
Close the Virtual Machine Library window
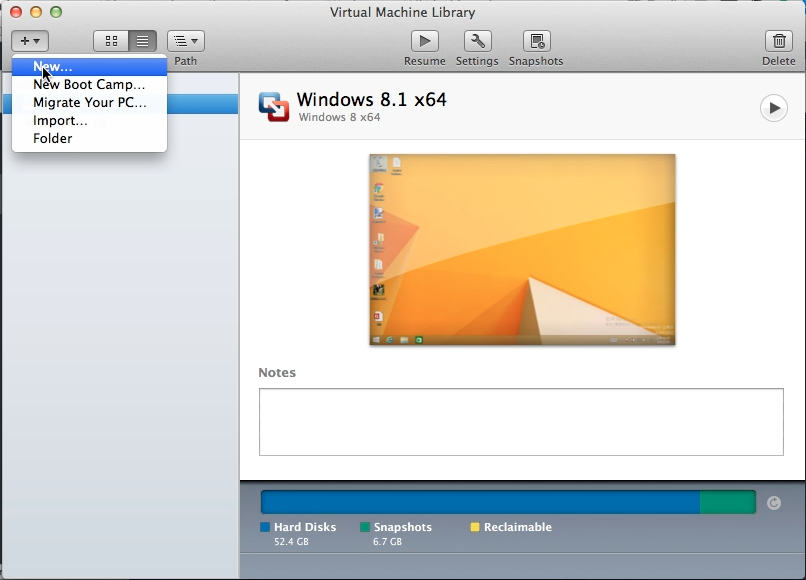(x=16, y=12)
